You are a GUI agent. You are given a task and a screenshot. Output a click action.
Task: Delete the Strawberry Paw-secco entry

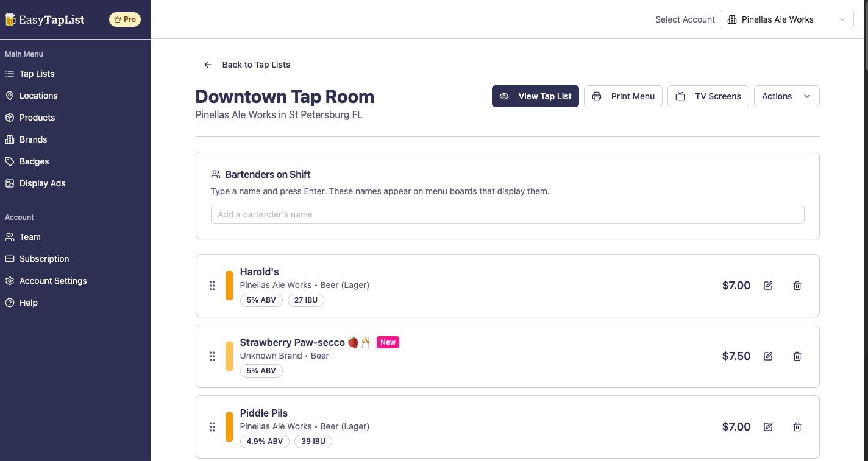tap(797, 356)
